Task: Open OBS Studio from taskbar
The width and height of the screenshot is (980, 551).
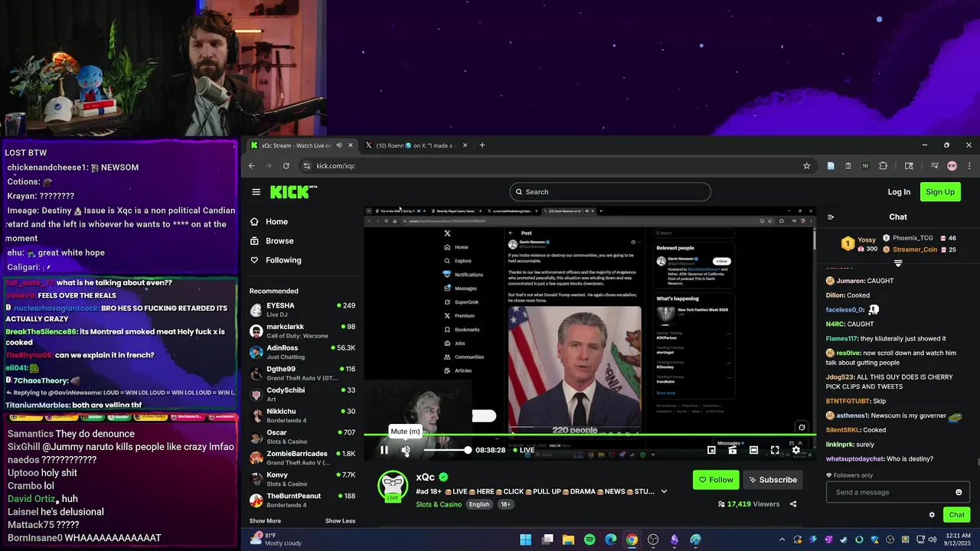Action: [x=653, y=540]
